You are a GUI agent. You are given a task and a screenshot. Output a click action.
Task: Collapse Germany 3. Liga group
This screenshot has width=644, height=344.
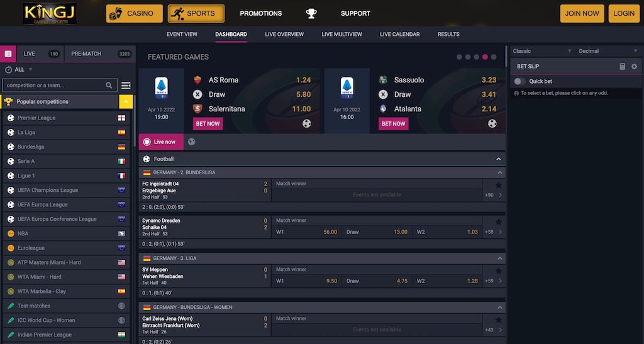click(x=499, y=258)
